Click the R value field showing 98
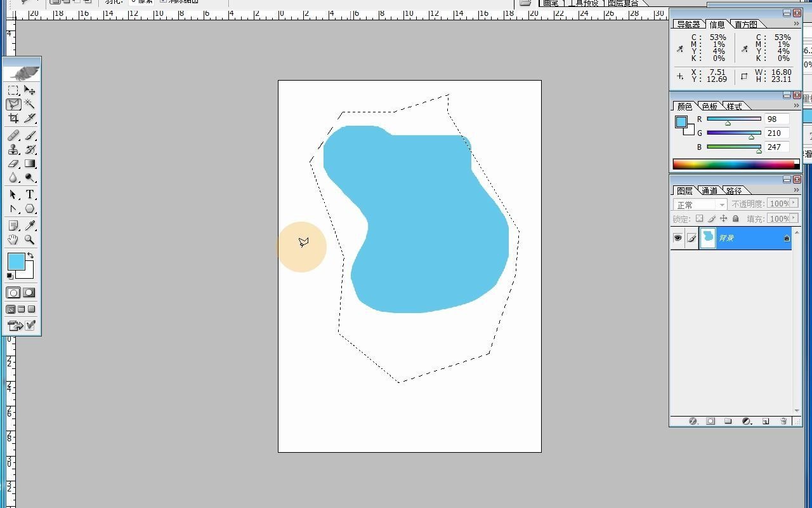The height and width of the screenshot is (508, 812). coord(776,119)
